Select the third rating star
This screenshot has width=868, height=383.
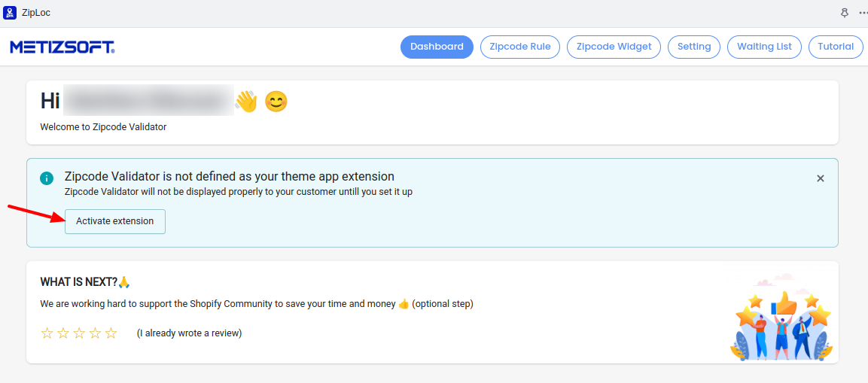pyautogui.click(x=79, y=333)
